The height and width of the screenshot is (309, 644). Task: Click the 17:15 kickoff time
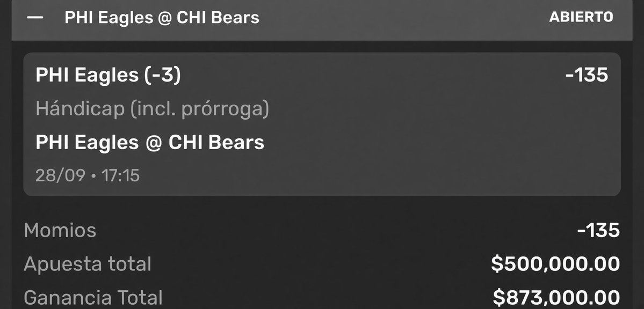(x=121, y=175)
